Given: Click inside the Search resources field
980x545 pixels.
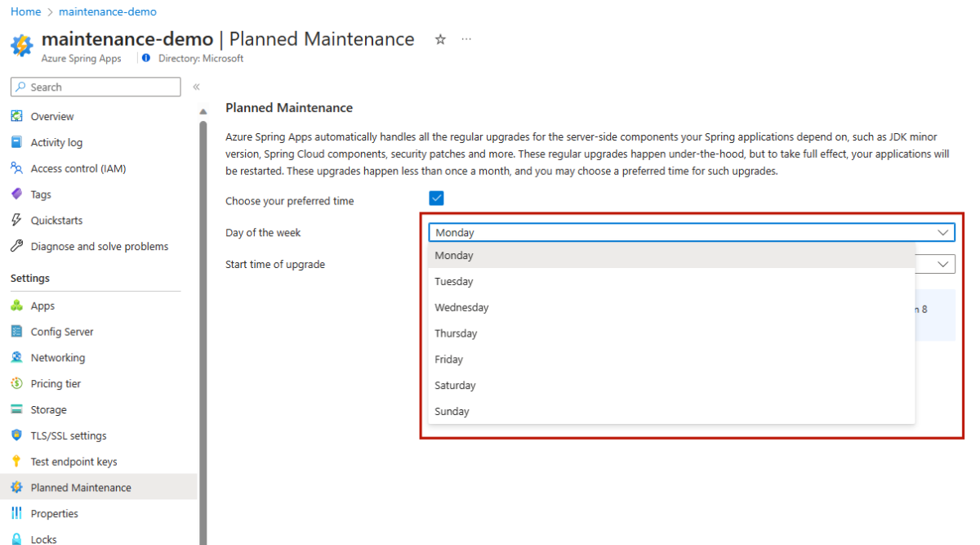Looking at the screenshot, I should pos(95,87).
